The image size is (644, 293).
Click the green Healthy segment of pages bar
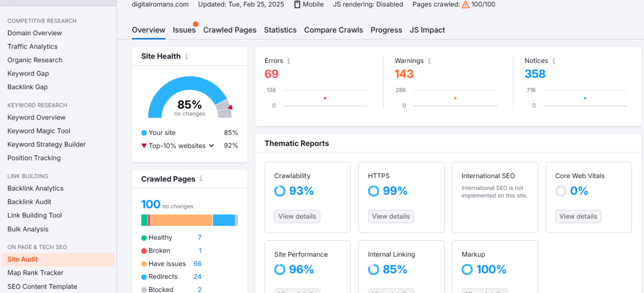pyautogui.click(x=144, y=220)
